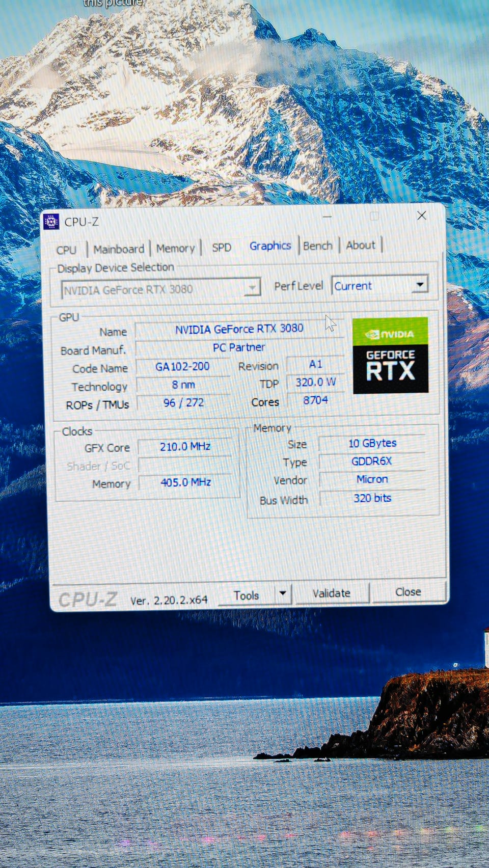This screenshot has width=489, height=868.
Task: Click the GDDR6X memory type value
Action: pos(372,461)
